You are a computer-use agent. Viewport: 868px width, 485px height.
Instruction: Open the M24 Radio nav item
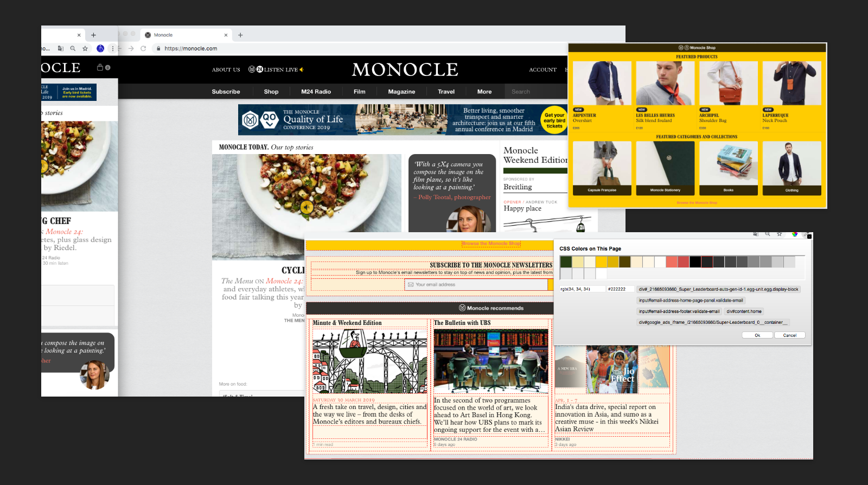coord(316,92)
